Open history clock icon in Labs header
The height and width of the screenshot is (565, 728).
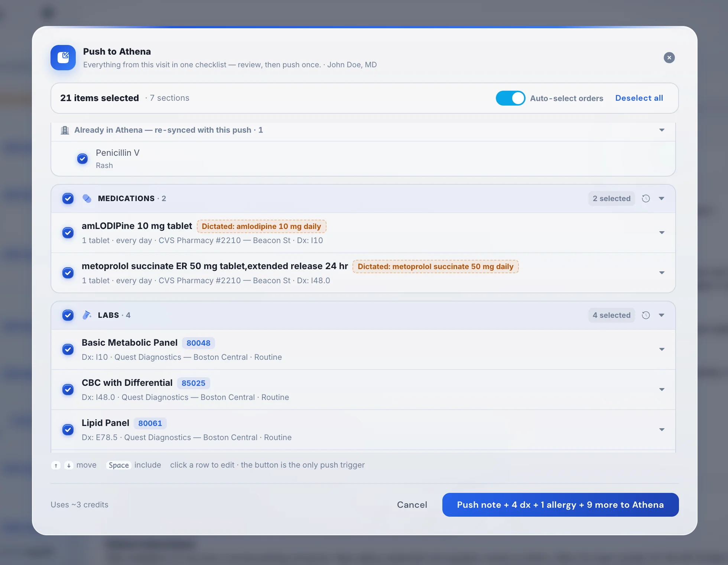(x=646, y=315)
